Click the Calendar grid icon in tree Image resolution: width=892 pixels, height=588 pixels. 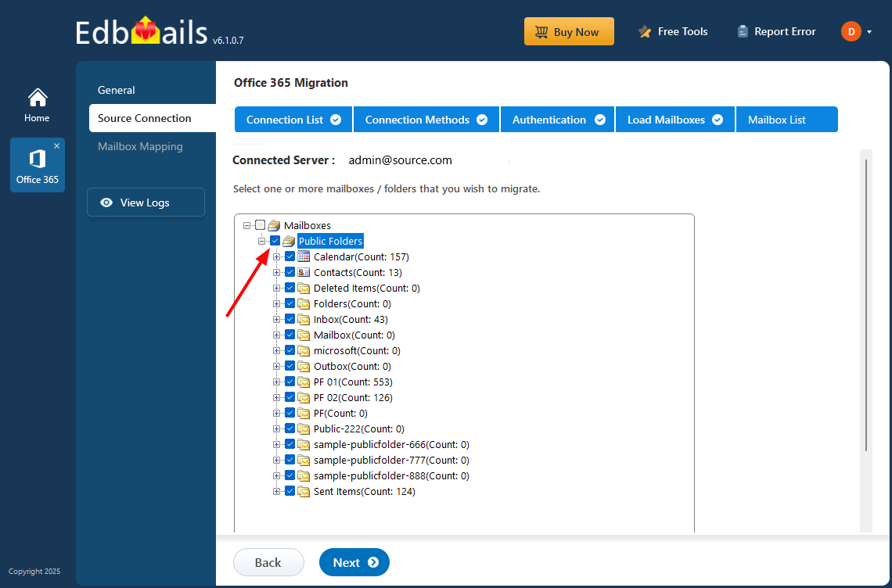[x=304, y=256]
